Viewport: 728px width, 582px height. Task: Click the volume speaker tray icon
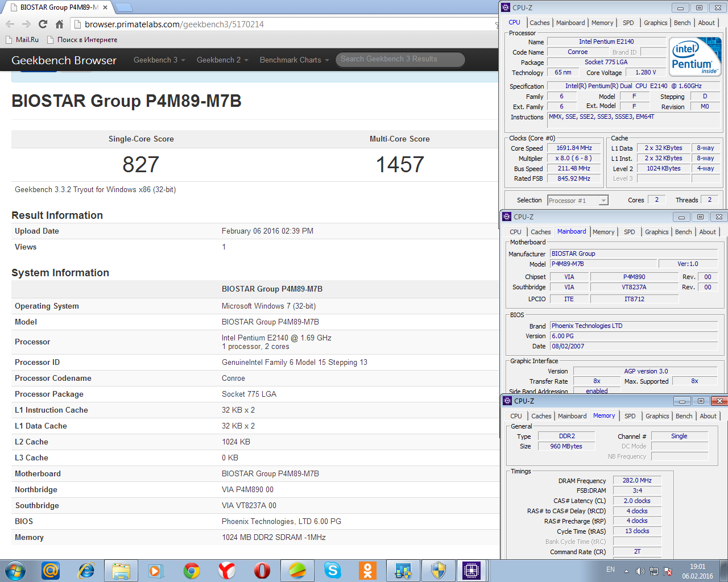(640, 571)
